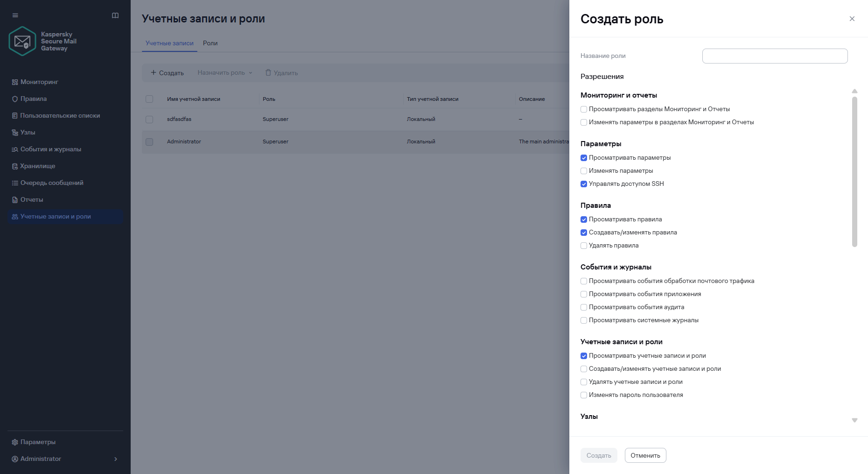Uncheck Управлять доступом SSH
This screenshot has width=868, height=474.
click(x=584, y=184)
